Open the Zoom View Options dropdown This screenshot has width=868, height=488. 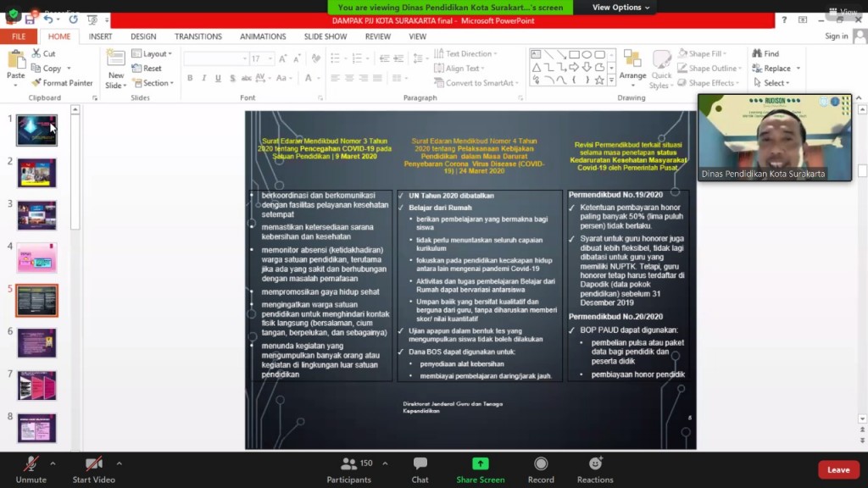tap(620, 8)
